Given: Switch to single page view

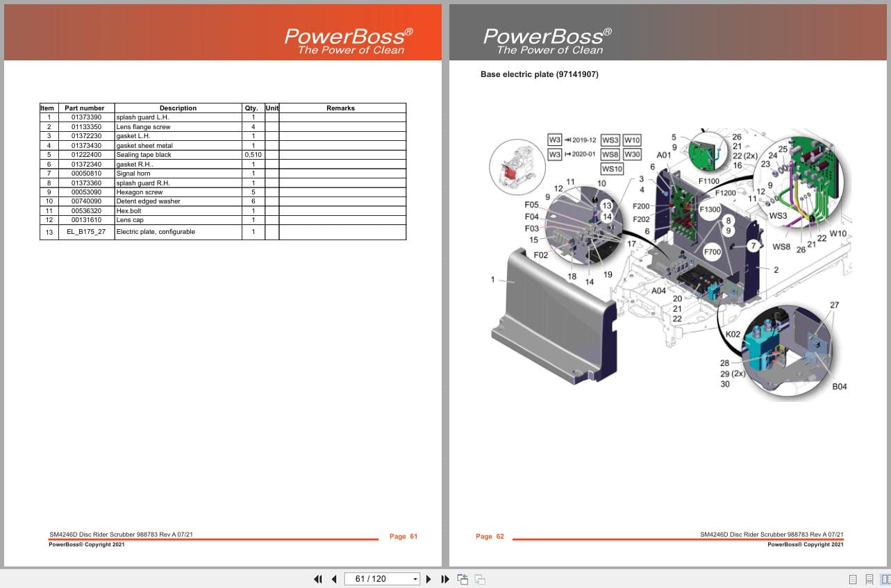Looking at the screenshot, I should pyautogui.click(x=853, y=579).
